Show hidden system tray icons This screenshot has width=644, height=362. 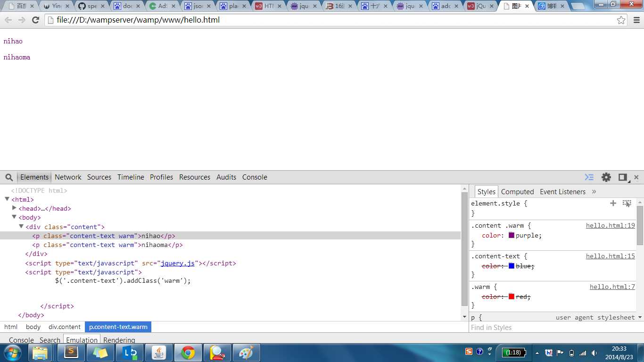[537, 353]
